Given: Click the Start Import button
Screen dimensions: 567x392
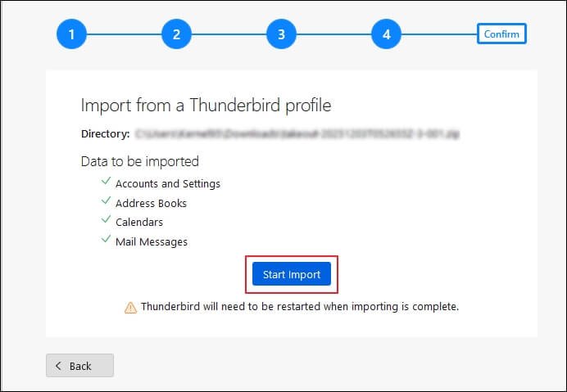Looking at the screenshot, I should [x=292, y=274].
